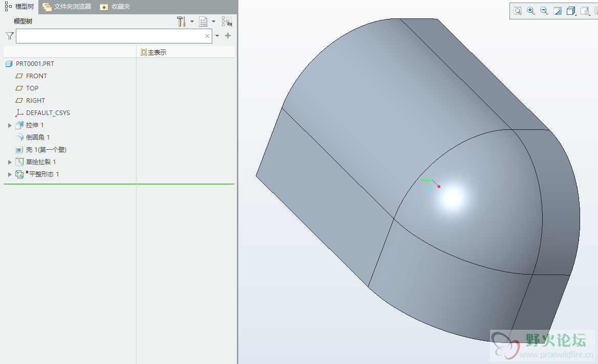Expand the 平整形态 1 node
Viewport: 598px width, 364px height.
coord(10,174)
